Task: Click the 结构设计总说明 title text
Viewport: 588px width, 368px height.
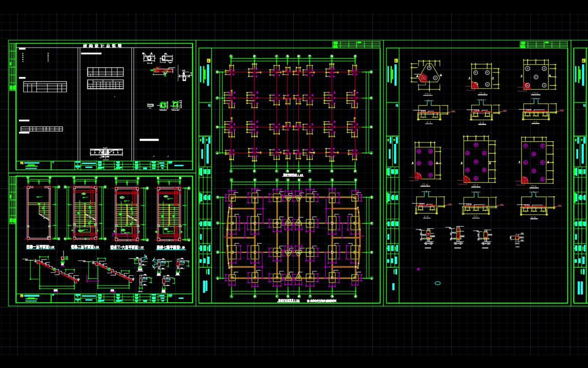Action: click(102, 46)
